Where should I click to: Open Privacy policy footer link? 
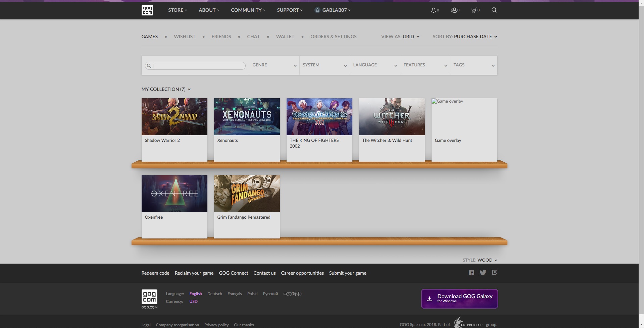pos(216,325)
